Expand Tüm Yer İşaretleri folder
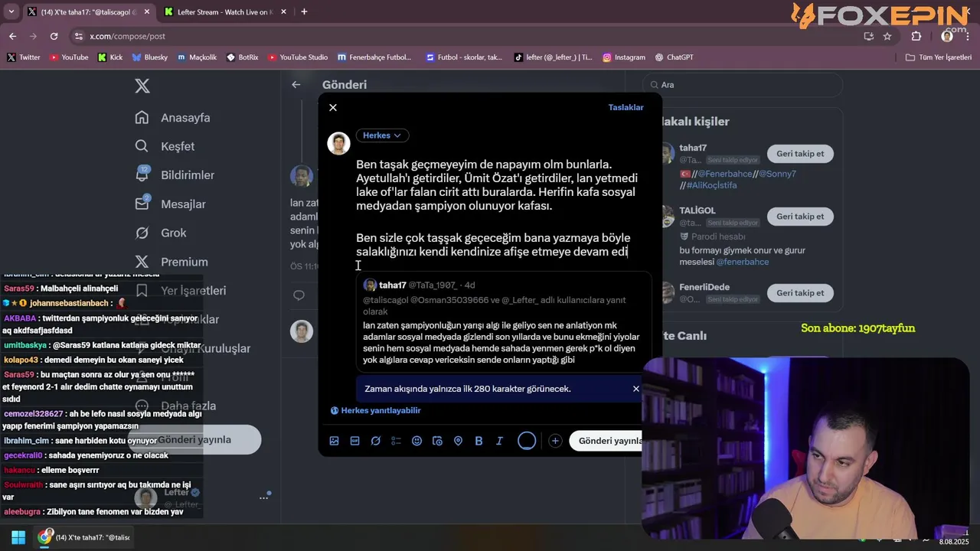This screenshot has height=551, width=980. (938, 57)
